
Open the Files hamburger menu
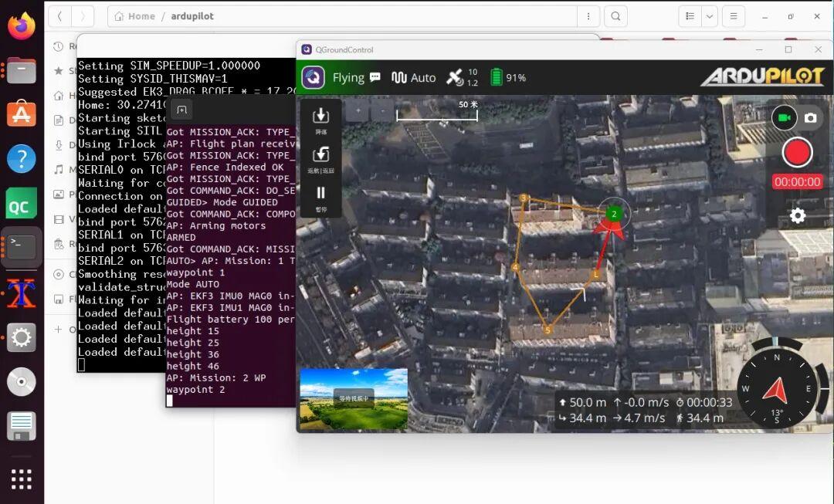[x=734, y=16]
